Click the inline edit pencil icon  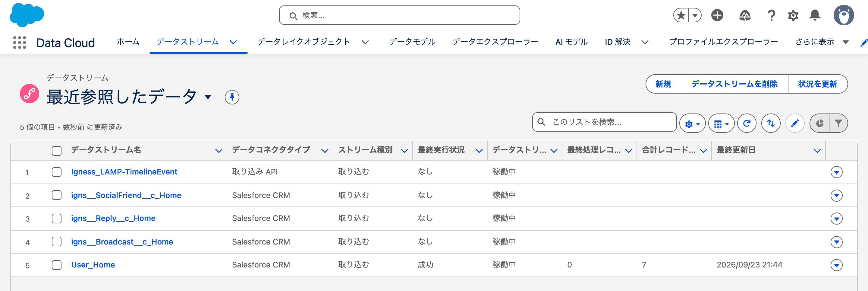[795, 123]
